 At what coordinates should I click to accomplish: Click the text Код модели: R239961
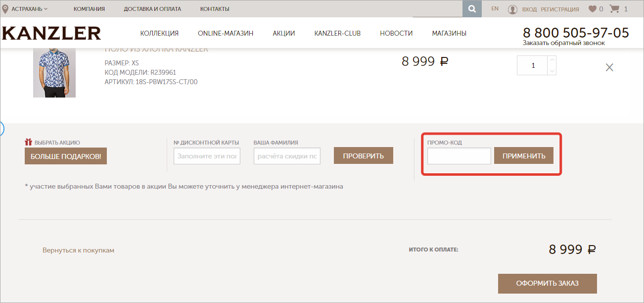point(140,73)
